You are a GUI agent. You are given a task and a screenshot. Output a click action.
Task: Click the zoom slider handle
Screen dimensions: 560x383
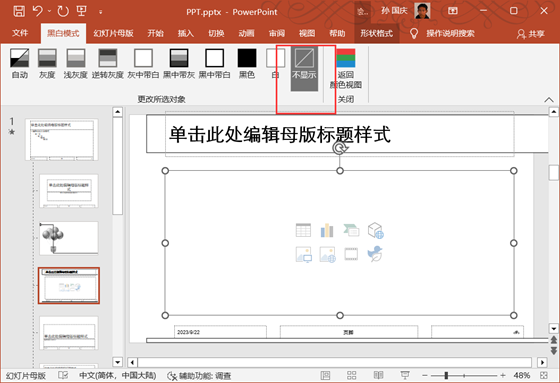pos(446,375)
